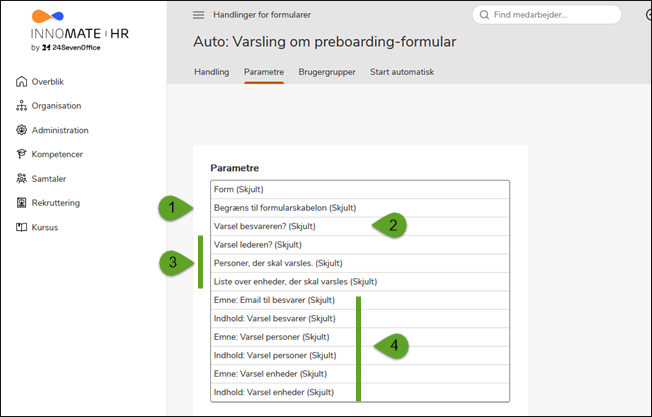The height and width of the screenshot is (417, 652).
Task: Open Administration in the sidebar
Action: pos(59,130)
